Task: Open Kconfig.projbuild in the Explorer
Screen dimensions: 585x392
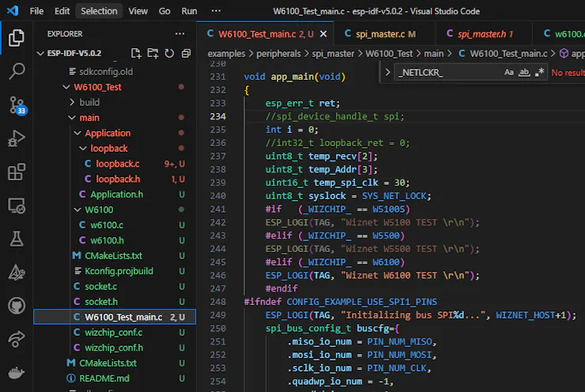Action: (115, 271)
